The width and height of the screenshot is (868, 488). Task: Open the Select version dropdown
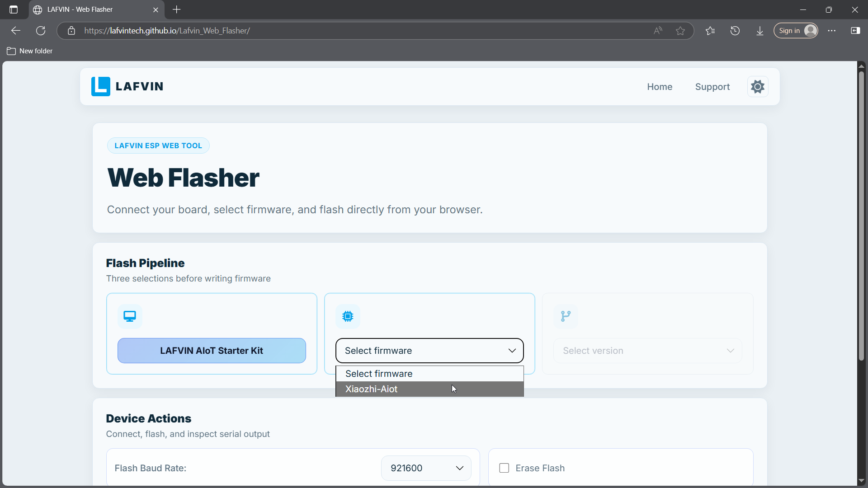(x=648, y=351)
